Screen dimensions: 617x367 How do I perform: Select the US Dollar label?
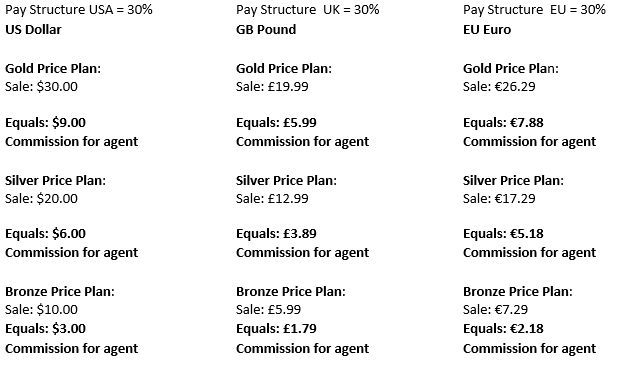click(33, 30)
